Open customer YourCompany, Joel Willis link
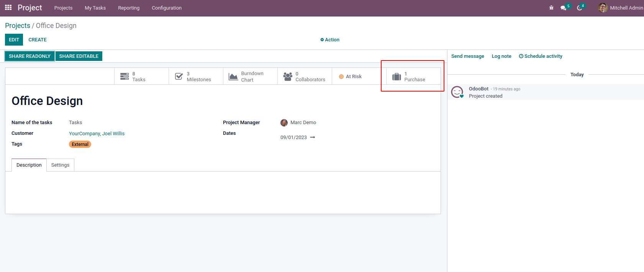644x272 pixels. [x=97, y=134]
